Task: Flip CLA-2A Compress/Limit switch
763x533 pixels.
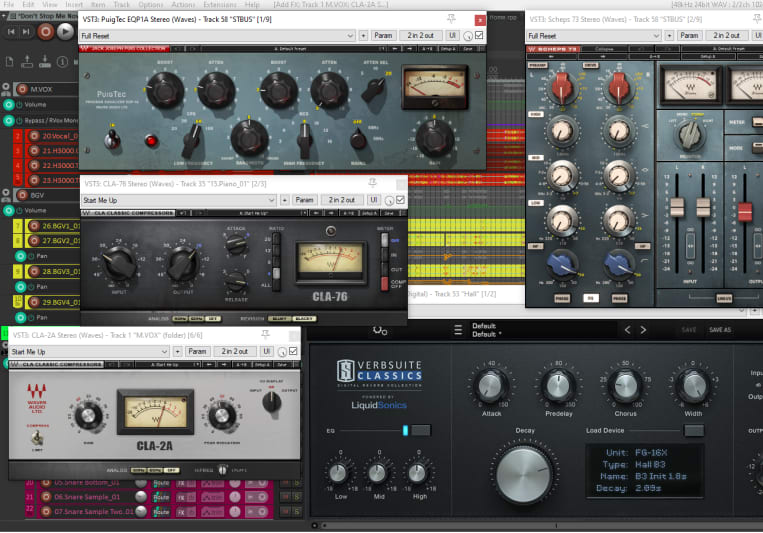Action: (x=37, y=438)
